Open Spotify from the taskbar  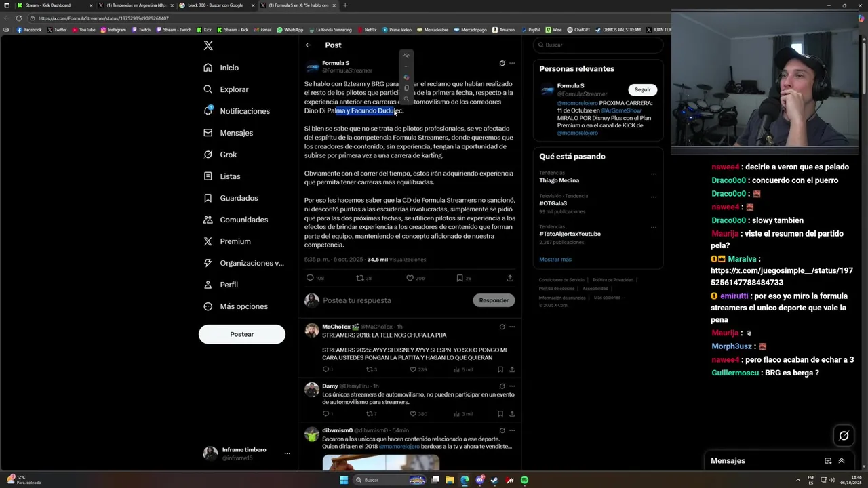[524, 480]
